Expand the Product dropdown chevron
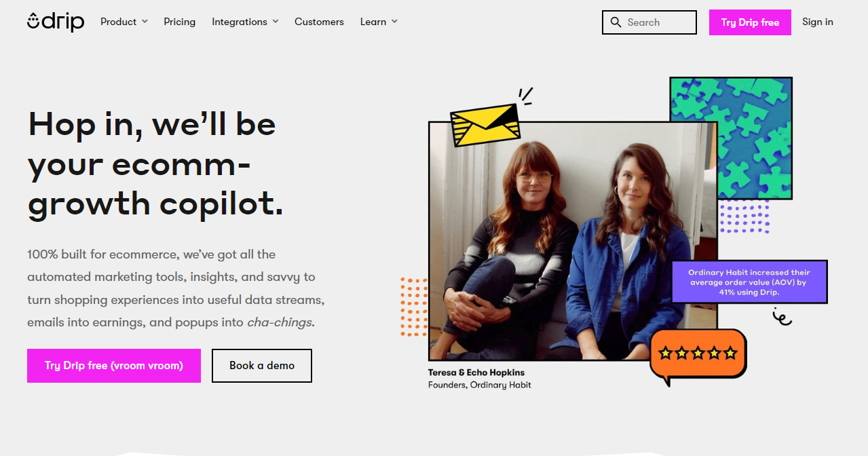The width and height of the screenshot is (868, 456). tap(145, 22)
